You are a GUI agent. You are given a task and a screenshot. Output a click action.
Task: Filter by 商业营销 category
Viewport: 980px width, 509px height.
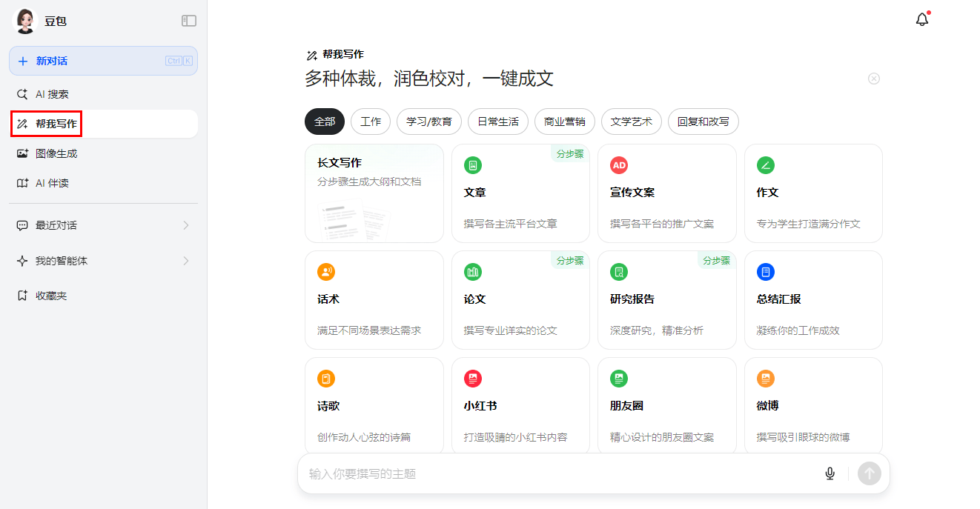click(564, 122)
